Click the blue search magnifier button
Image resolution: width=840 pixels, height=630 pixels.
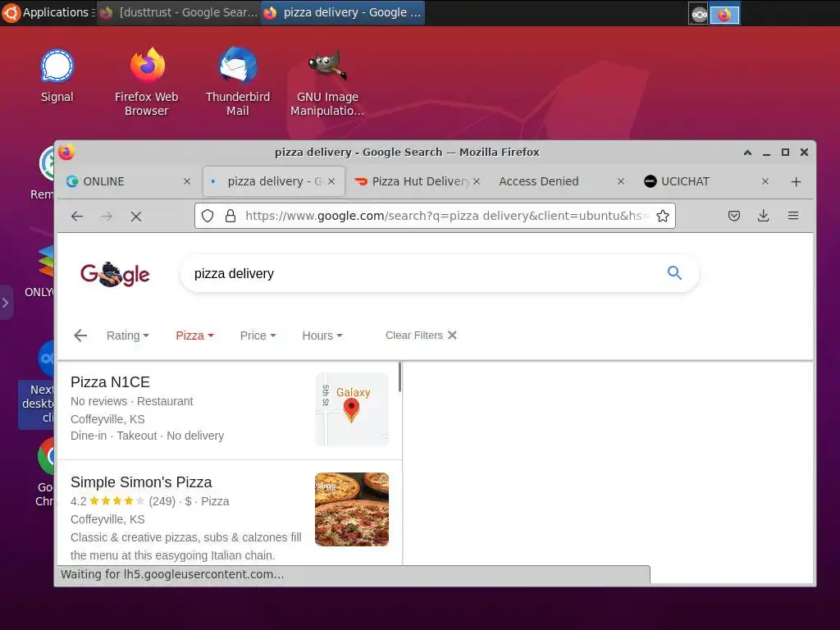click(x=674, y=273)
